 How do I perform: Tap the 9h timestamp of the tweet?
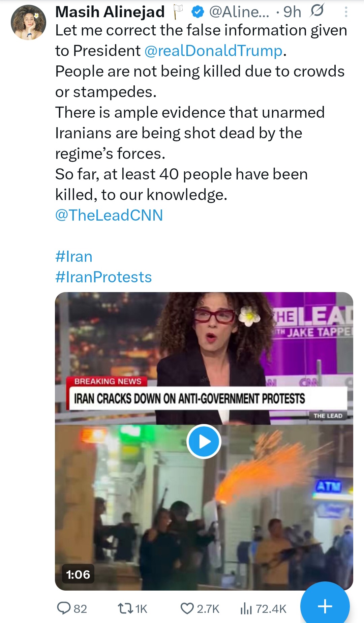[292, 12]
